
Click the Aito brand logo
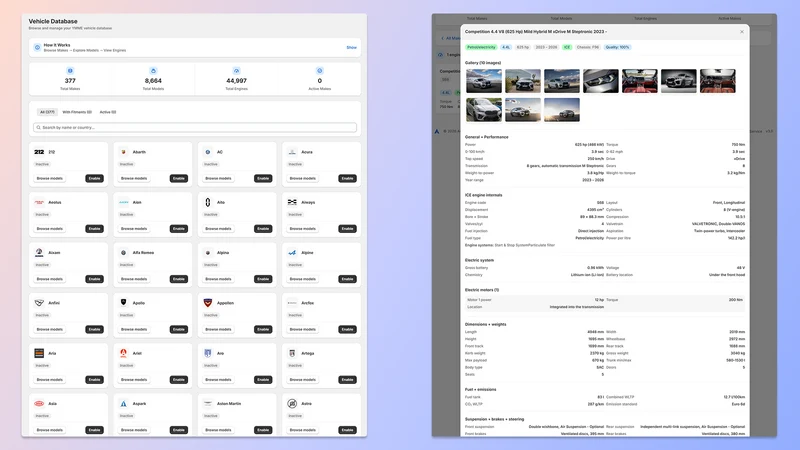[x=208, y=203]
